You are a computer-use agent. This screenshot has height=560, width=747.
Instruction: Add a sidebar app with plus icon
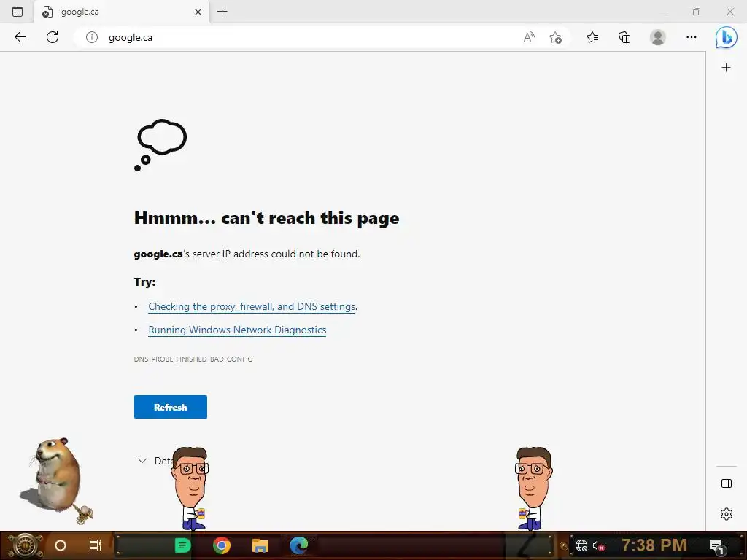click(726, 68)
